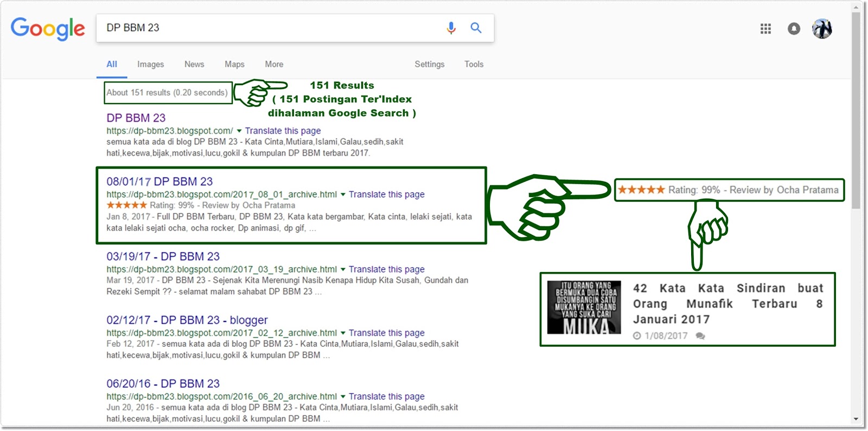Click the About 151 results count text
The height and width of the screenshot is (431, 868).
167,93
